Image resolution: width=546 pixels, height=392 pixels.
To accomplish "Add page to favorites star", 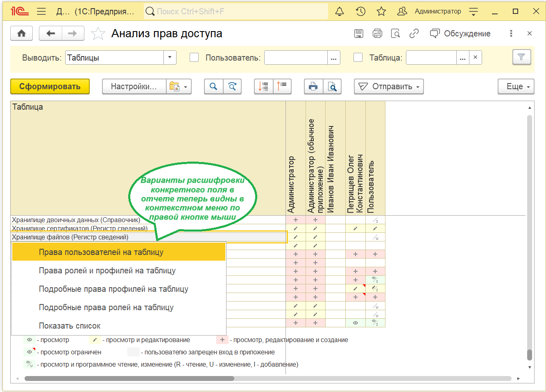I will pyautogui.click(x=98, y=34).
